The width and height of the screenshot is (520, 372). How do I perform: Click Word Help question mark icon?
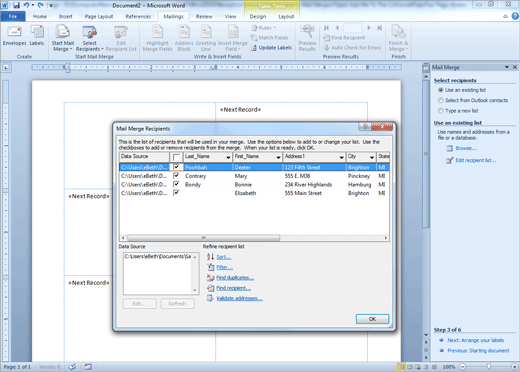tap(515, 16)
